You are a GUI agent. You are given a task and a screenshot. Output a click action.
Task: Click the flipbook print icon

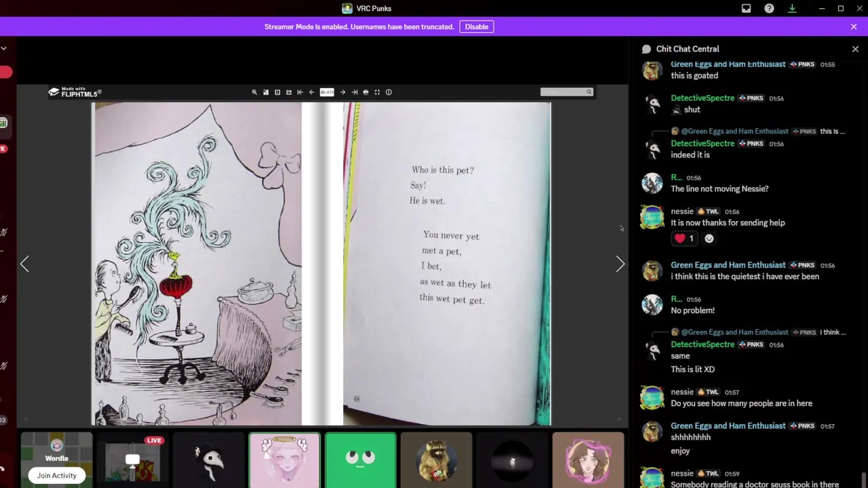click(x=366, y=92)
